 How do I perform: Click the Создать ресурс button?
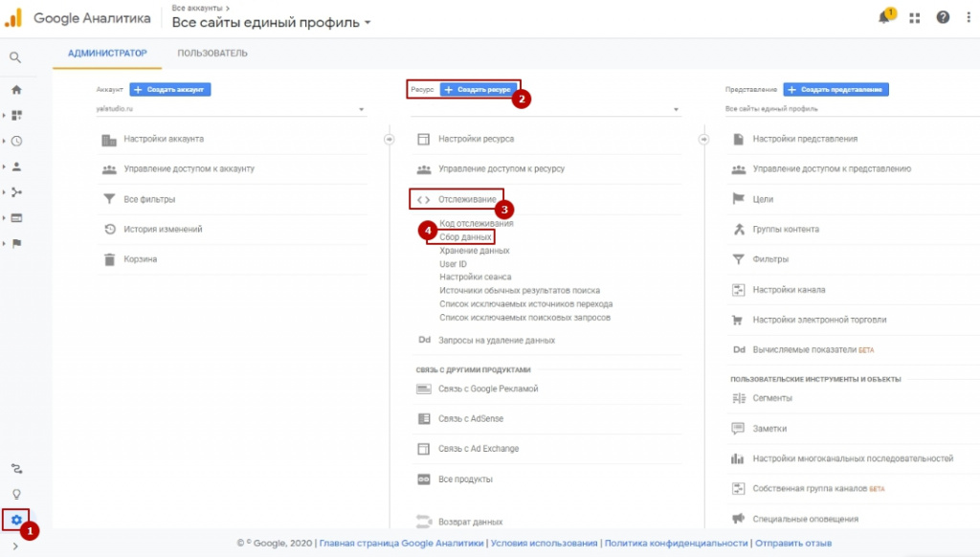(479, 89)
